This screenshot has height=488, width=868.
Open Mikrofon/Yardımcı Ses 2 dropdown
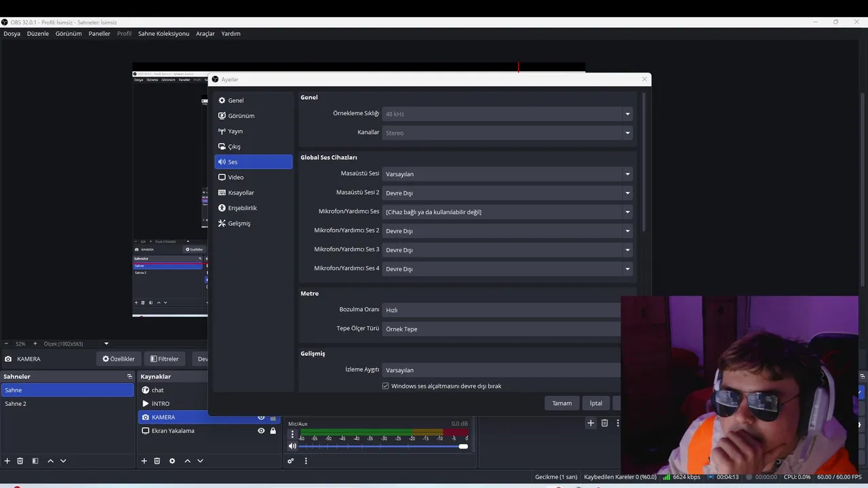pyautogui.click(x=507, y=231)
